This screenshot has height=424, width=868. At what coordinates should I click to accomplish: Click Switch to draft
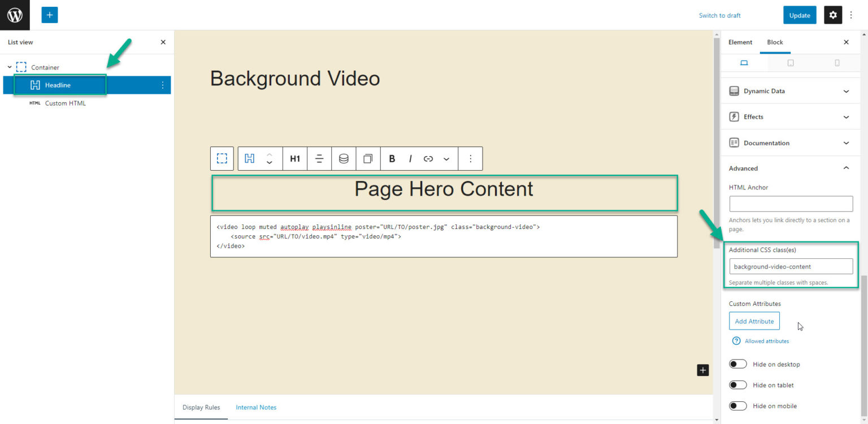click(719, 15)
